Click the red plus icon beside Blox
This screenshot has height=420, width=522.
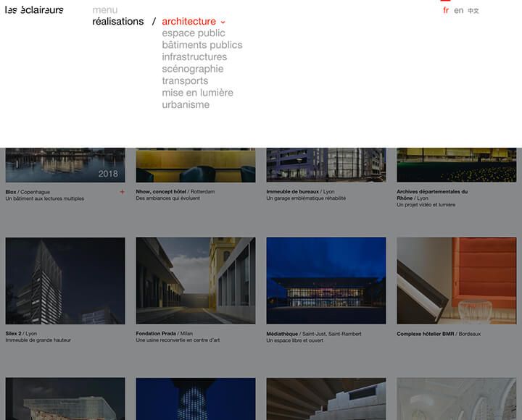pyautogui.click(x=122, y=192)
